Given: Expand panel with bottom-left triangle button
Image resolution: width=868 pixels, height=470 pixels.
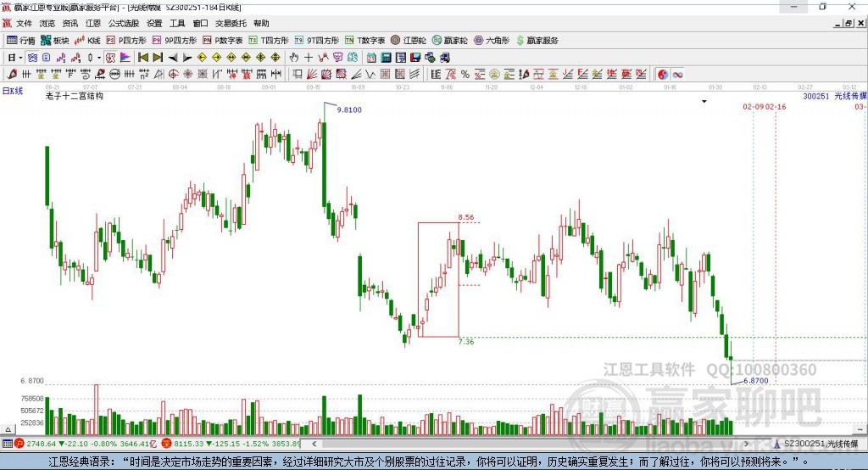Looking at the screenshot, I should click(x=8, y=429).
